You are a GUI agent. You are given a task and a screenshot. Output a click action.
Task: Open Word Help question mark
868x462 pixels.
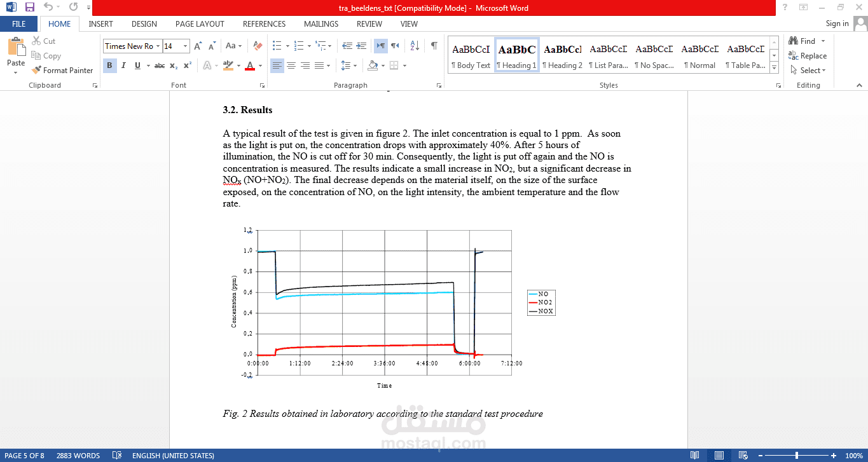tap(785, 8)
